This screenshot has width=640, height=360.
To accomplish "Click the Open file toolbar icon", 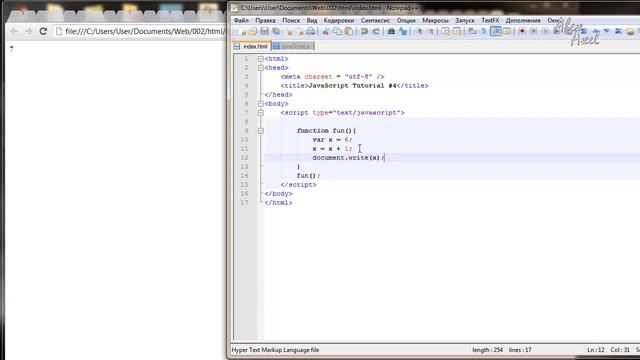I will coord(253,31).
